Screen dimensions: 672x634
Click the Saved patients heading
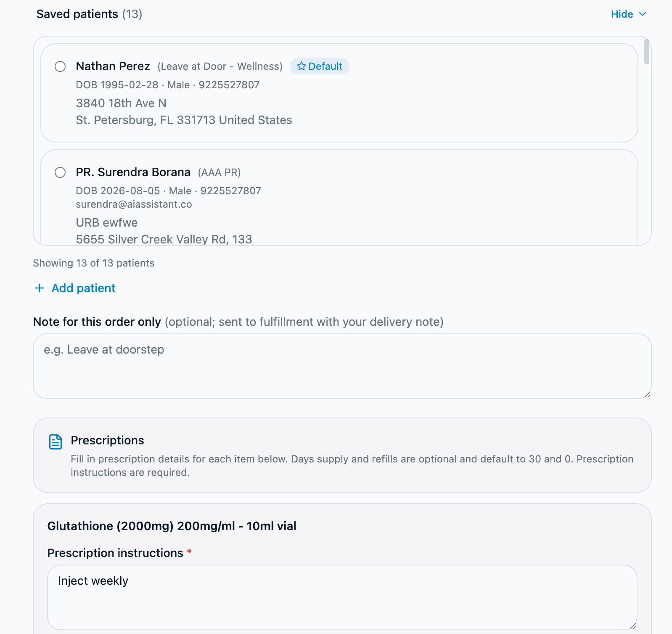point(89,14)
